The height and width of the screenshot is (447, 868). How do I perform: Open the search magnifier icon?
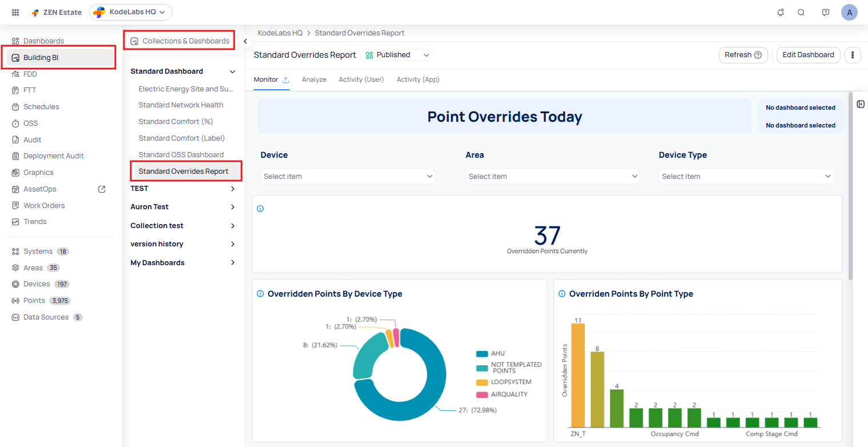tap(801, 13)
